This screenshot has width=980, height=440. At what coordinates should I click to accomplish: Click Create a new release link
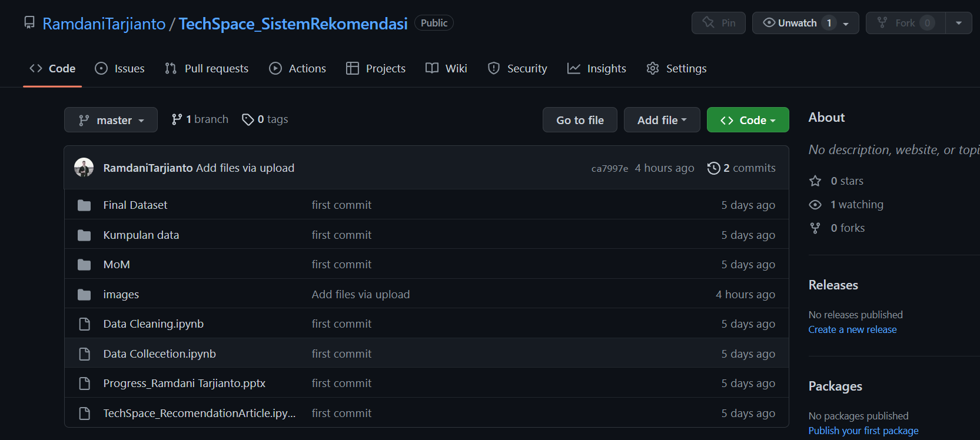[852, 330]
